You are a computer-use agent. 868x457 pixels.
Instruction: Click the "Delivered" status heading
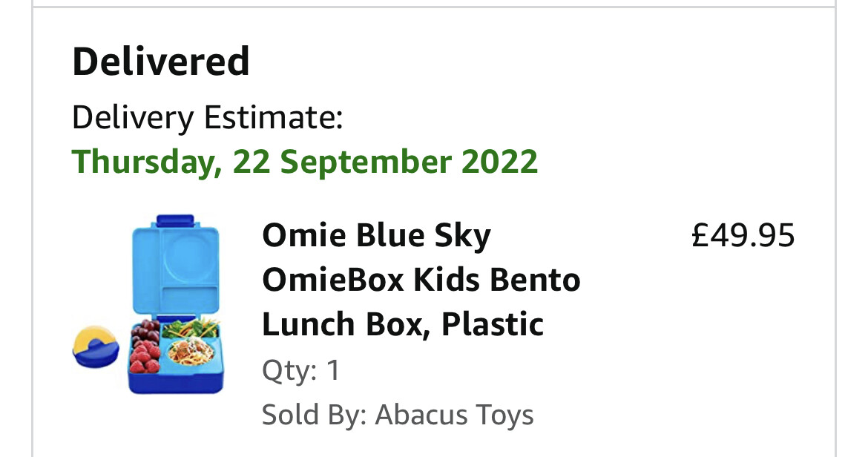click(x=160, y=61)
